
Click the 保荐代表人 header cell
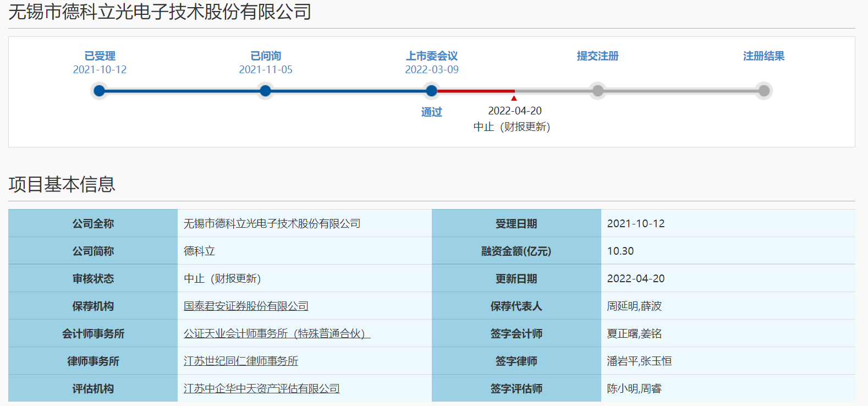517,306
